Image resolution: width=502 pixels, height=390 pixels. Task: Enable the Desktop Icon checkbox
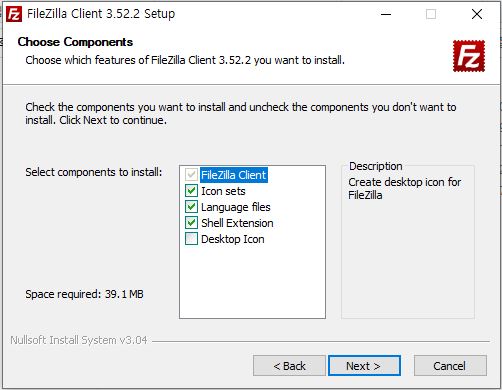tap(191, 239)
